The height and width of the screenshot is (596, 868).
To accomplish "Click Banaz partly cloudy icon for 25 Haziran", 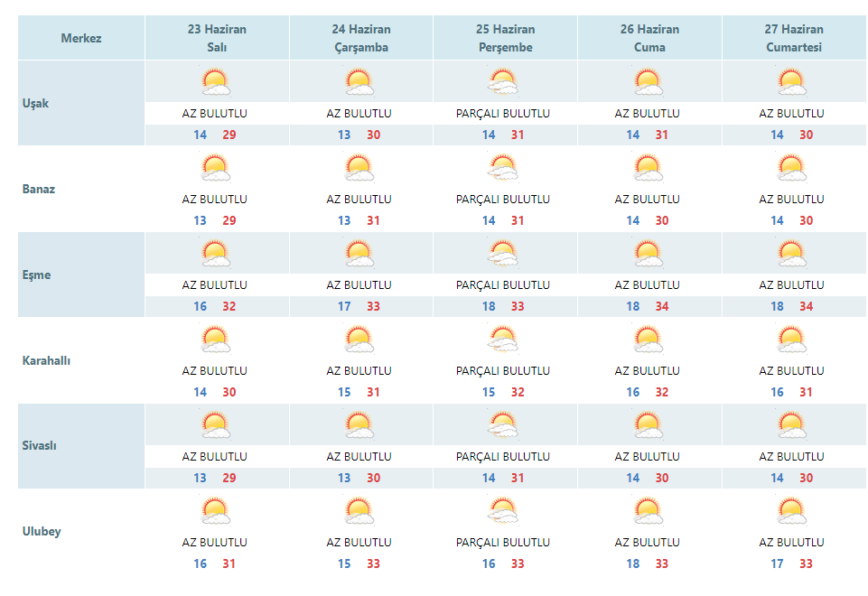I will click(503, 168).
